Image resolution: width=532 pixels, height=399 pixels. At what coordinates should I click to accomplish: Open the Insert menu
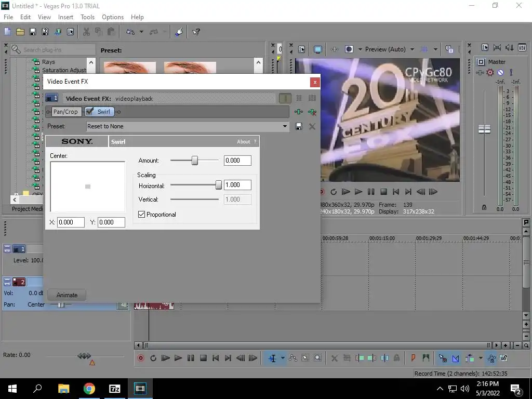pyautogui.click(x=65, y=17)
